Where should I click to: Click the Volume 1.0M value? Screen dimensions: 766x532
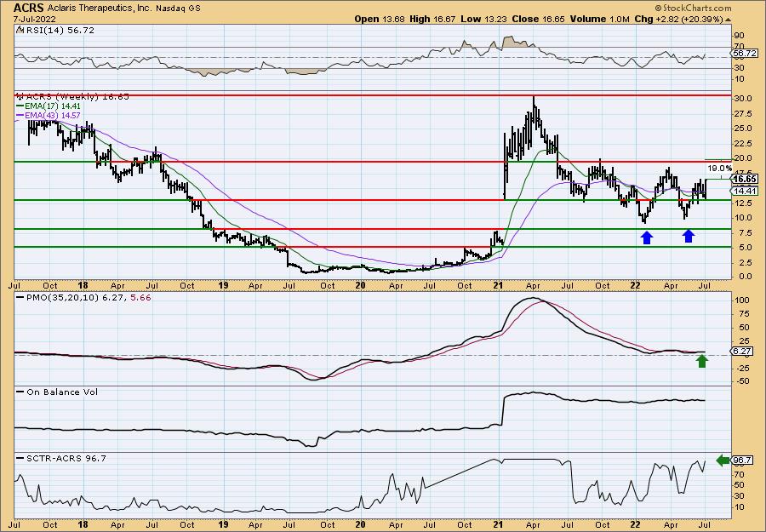[x=598, y=19]
